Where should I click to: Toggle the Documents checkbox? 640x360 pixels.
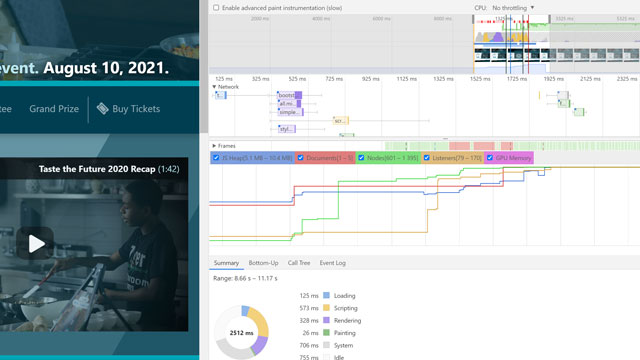click(x=300, y=158)
